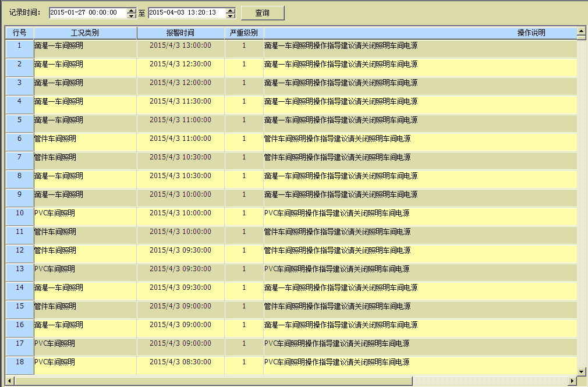Select row number 10 in the table
The image size is (588, 387).
(x=19, y=213)
